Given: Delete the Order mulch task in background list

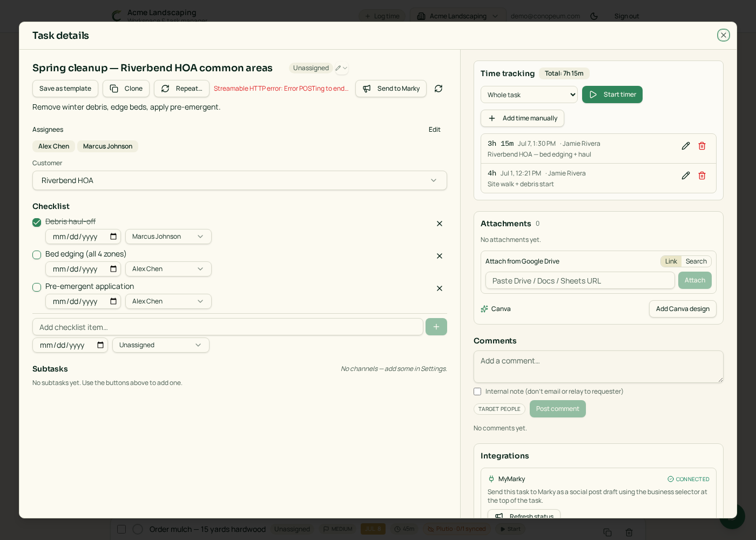Looking at the screenshot, I should pyautogui.click(x=629, y=532).
